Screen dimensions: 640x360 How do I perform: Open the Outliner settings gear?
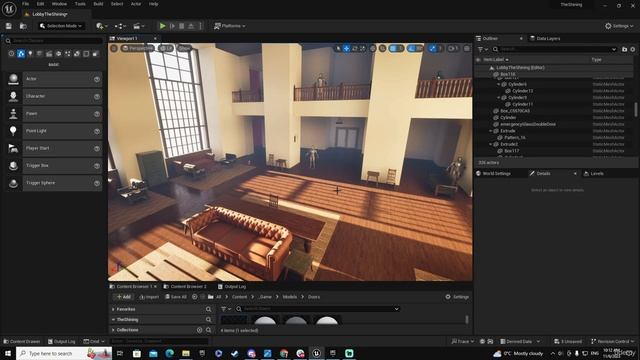633,49
